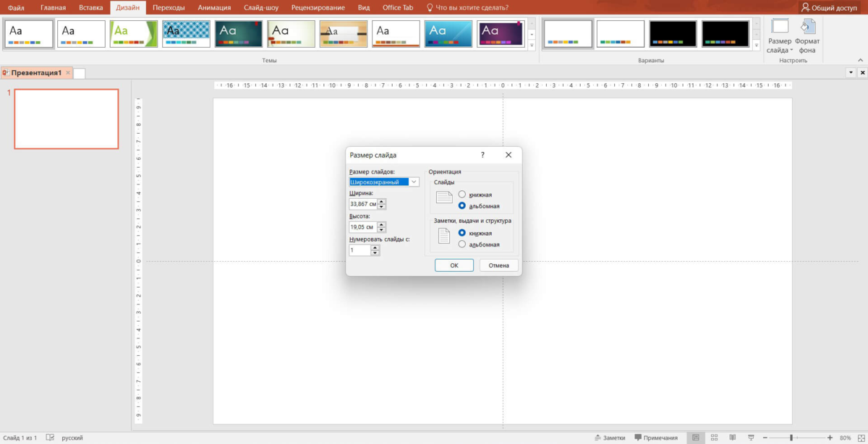Click the zoom out minus icon
Image resolution: width=868 pixels, height=444 pixels.
[x=767, y=437]
